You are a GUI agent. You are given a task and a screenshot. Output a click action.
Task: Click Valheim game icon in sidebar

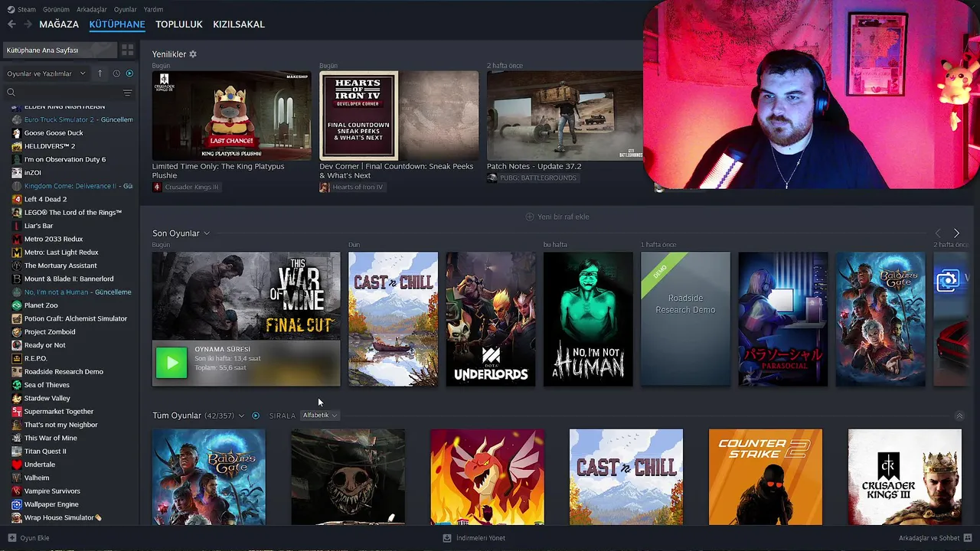click(17, 478)
